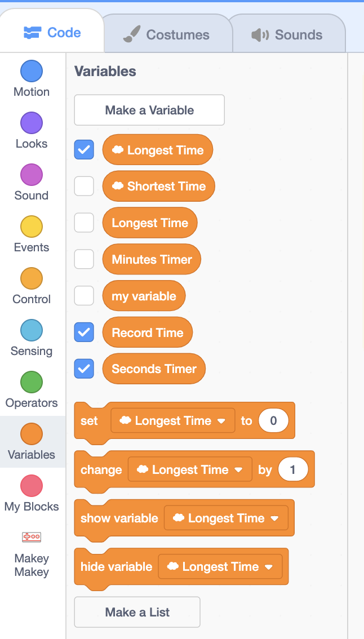Go to the Events blocks category
Image resolution: width=364 pixels, height=639 pixels.
point(32,234)
